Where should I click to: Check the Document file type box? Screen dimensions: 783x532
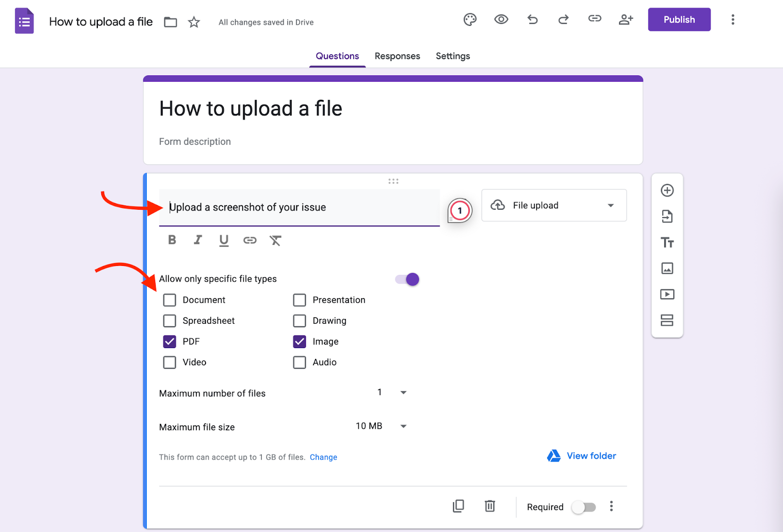(x=169, y=300)
